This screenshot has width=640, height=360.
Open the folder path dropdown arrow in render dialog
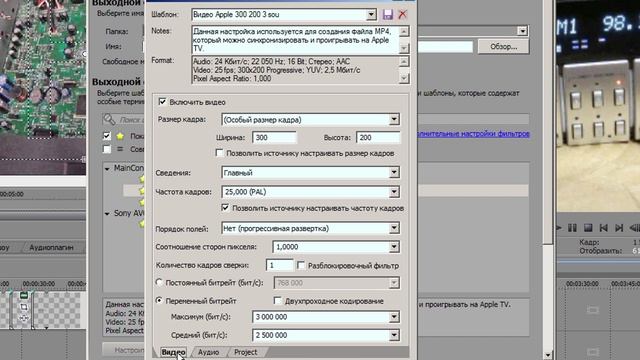point(522,31)
